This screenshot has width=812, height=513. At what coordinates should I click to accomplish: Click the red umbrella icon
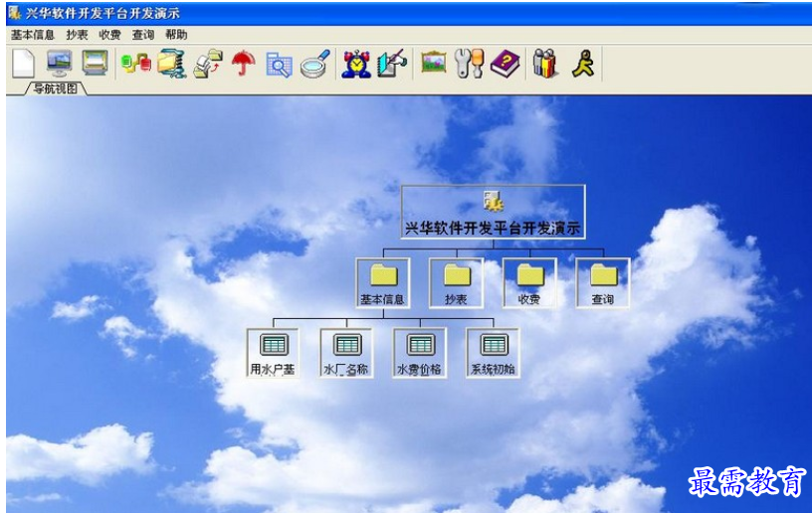[244, 64]
